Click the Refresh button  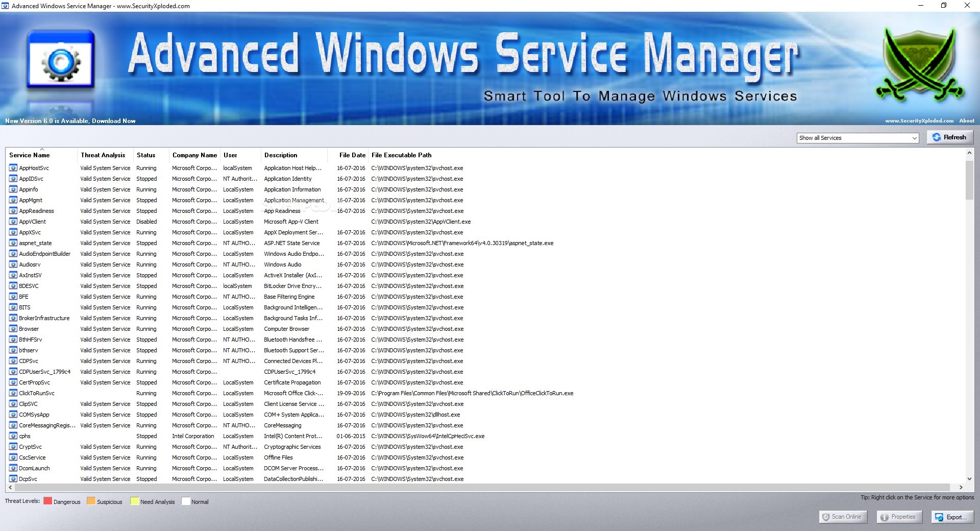tap(950, 137)
